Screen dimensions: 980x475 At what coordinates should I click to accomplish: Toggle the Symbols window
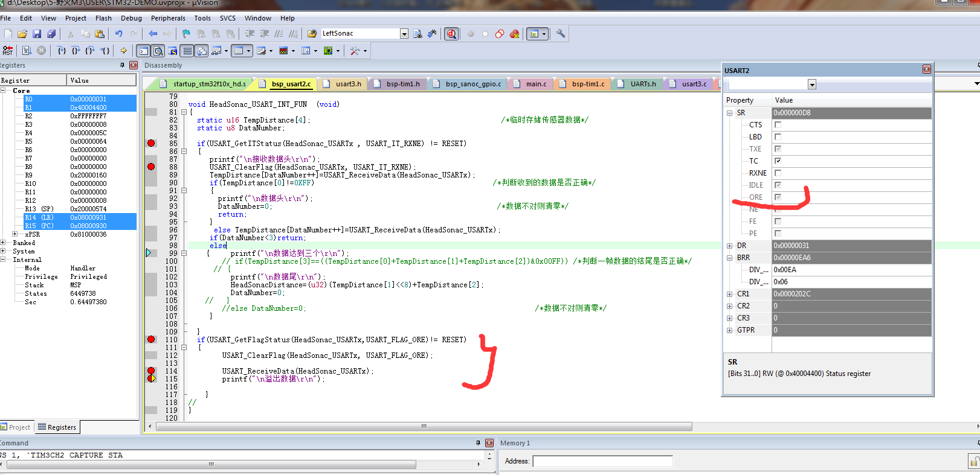click(172, 51)
